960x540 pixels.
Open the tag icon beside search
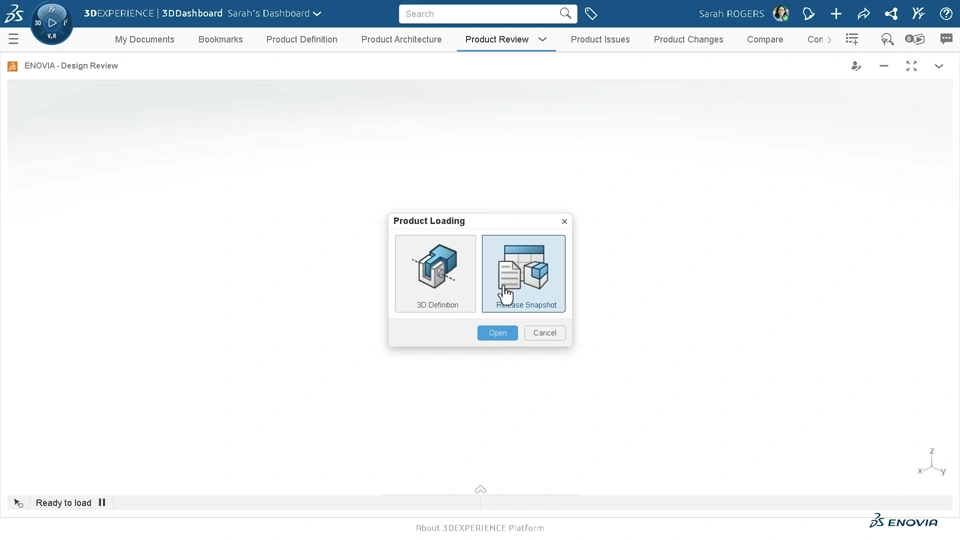tap(591, 13)
